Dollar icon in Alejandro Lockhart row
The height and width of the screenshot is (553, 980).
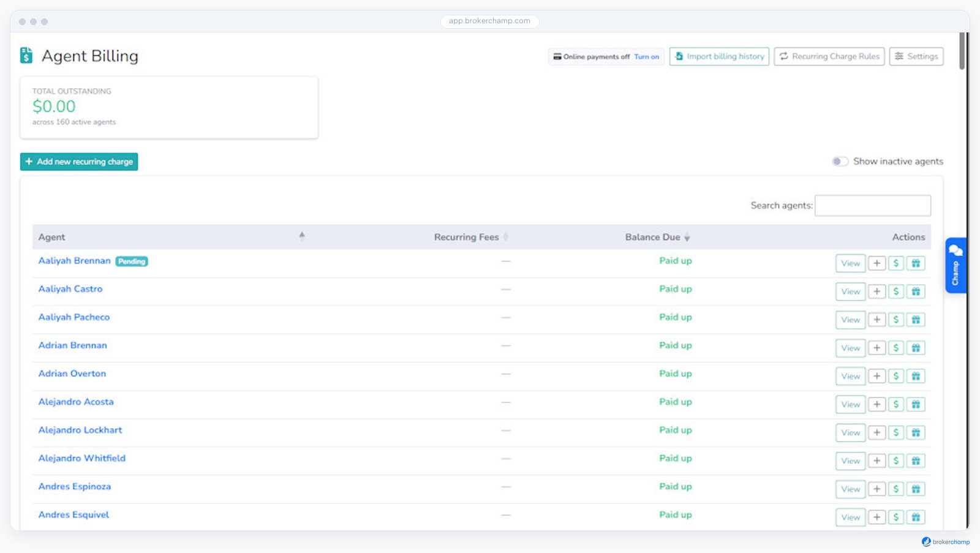pos(896,432)
